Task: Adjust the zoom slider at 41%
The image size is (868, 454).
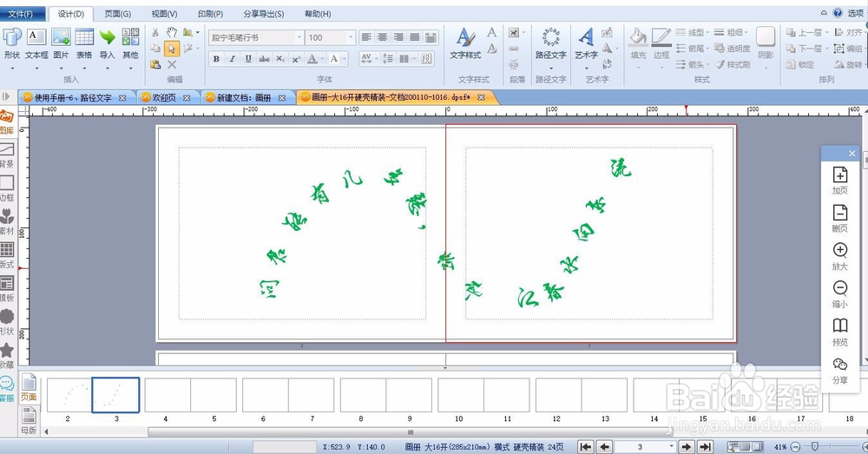Action: [814, 446]
